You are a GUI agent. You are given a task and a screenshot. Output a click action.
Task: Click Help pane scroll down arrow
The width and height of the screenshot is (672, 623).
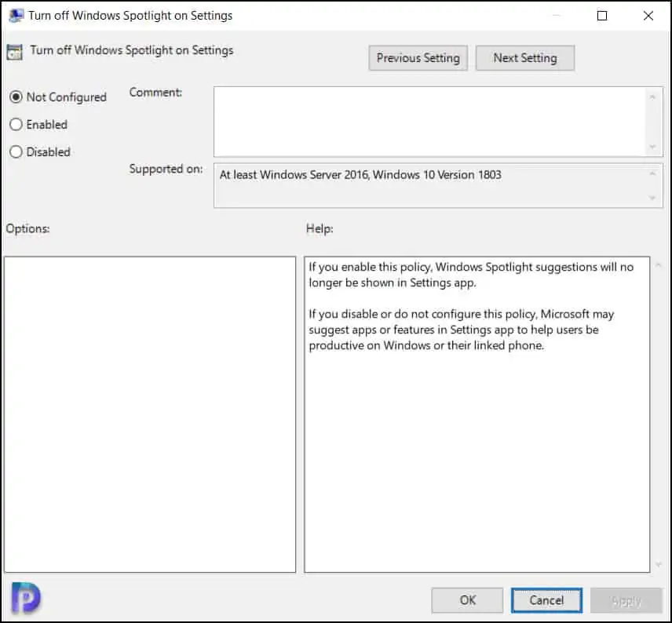point(659,565)
